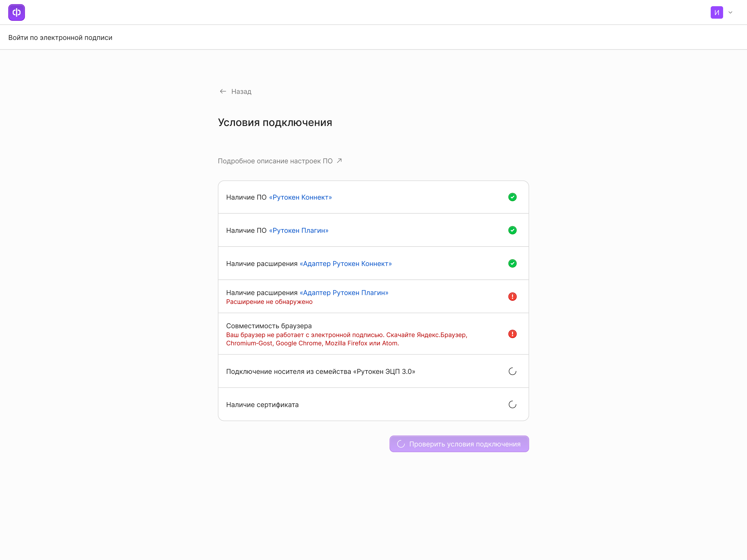Open «Адаптер Рутокен Плагин» extension link

(344, 293)
